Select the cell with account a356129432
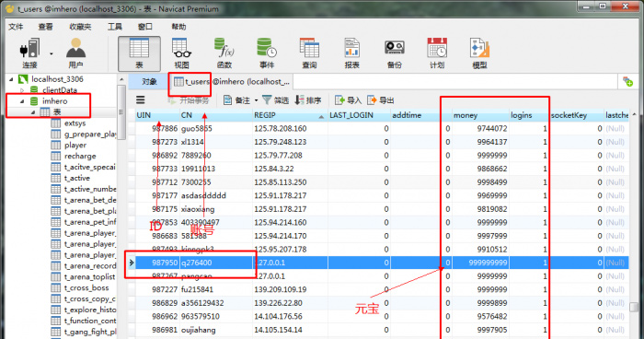This screenshot has height=339, width=644. (x=216, y=303)
